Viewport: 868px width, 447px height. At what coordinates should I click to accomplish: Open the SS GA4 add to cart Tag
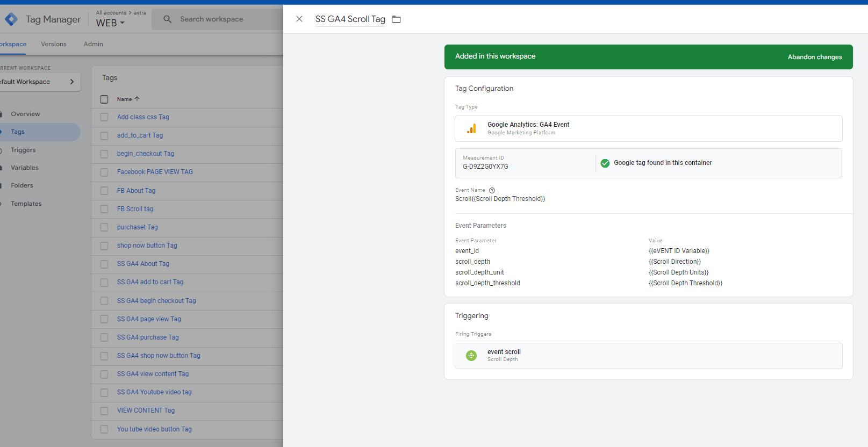pyautogui.click(x=150, y=282)
